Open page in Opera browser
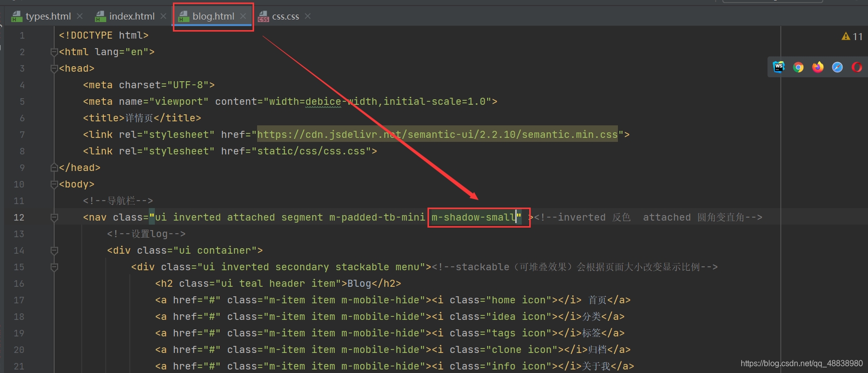Screen dimensions: 868x373 (856, 67)
